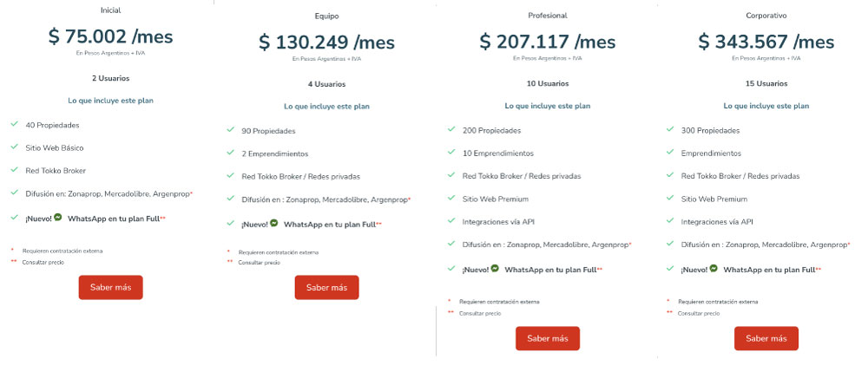
Task: Click WhatsApp icon in Corporativo plan
Action: [713, 269]
